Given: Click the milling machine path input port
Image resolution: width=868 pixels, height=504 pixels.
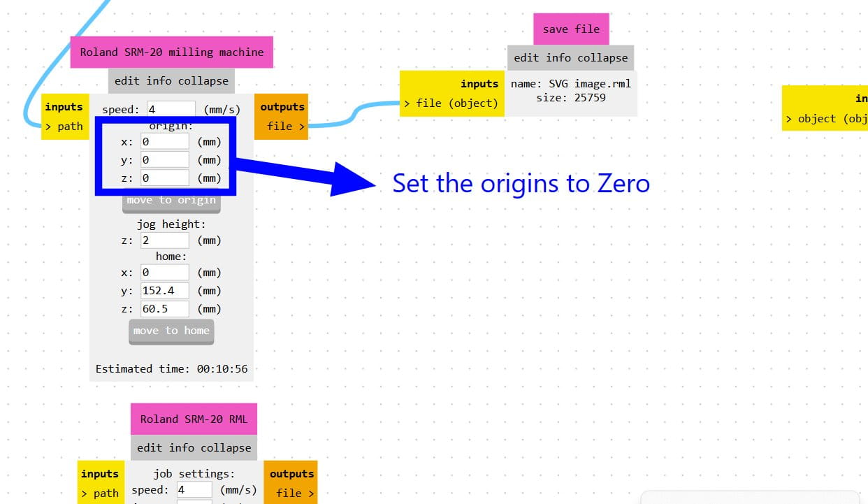Looking at the screenshot, I should pos(64,127).
